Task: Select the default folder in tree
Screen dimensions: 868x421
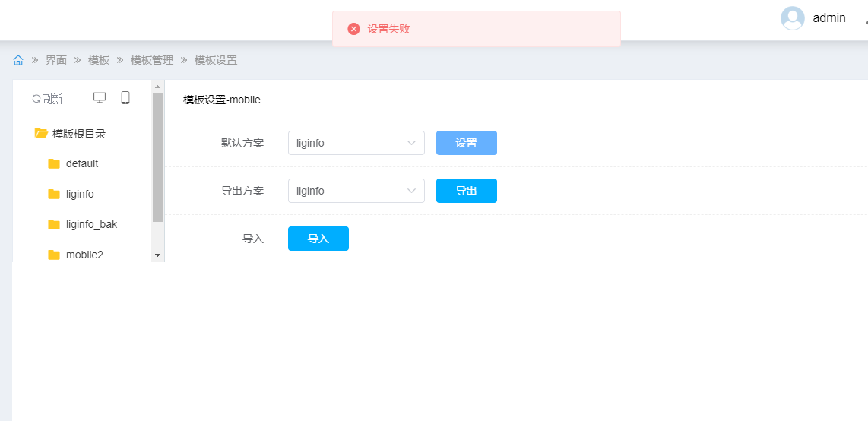Action: [x=81, y=163]
